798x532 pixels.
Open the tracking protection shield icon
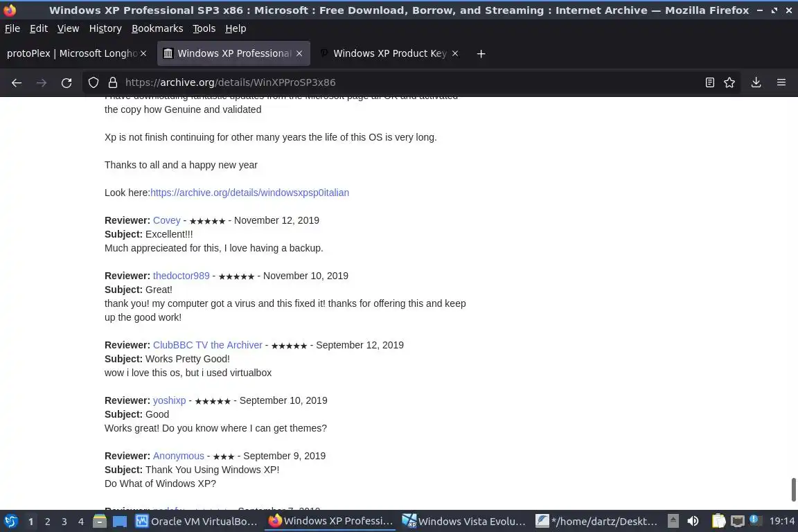[93, 82]
